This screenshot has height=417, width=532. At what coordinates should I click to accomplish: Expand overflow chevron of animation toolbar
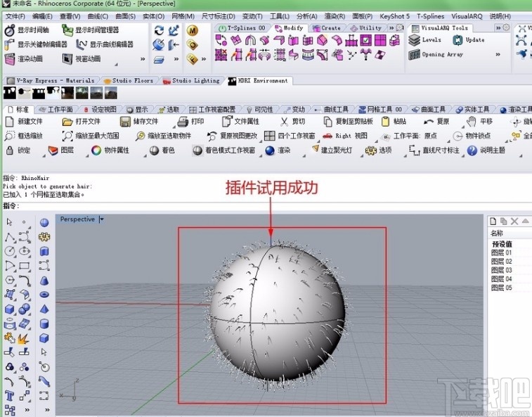143,59
